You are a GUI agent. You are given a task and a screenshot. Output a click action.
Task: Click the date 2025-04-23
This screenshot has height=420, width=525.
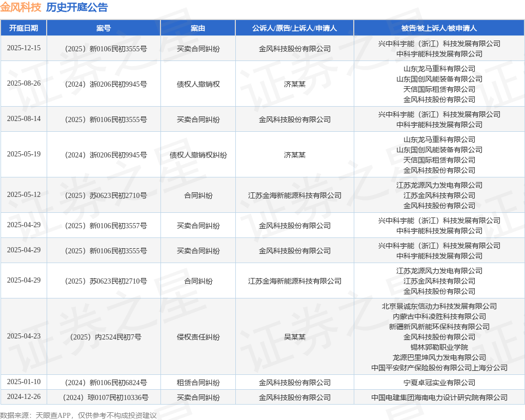point(24,336)
